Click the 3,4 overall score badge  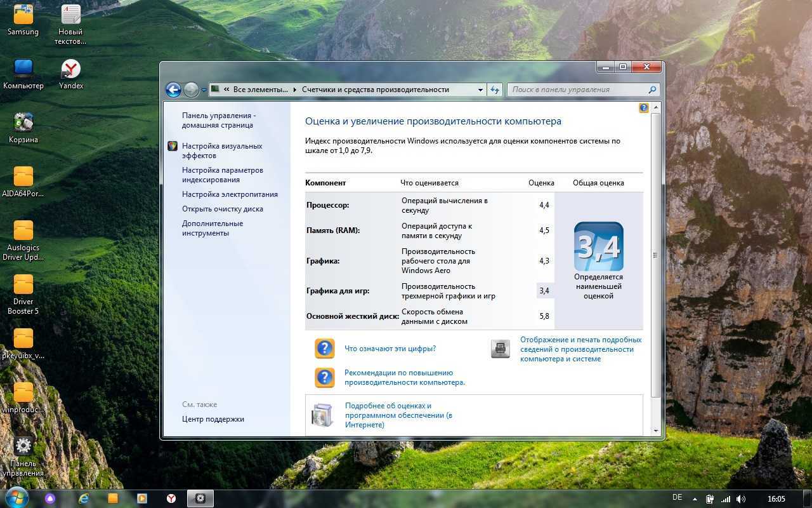pyautogui.click(x=598, y=246)
